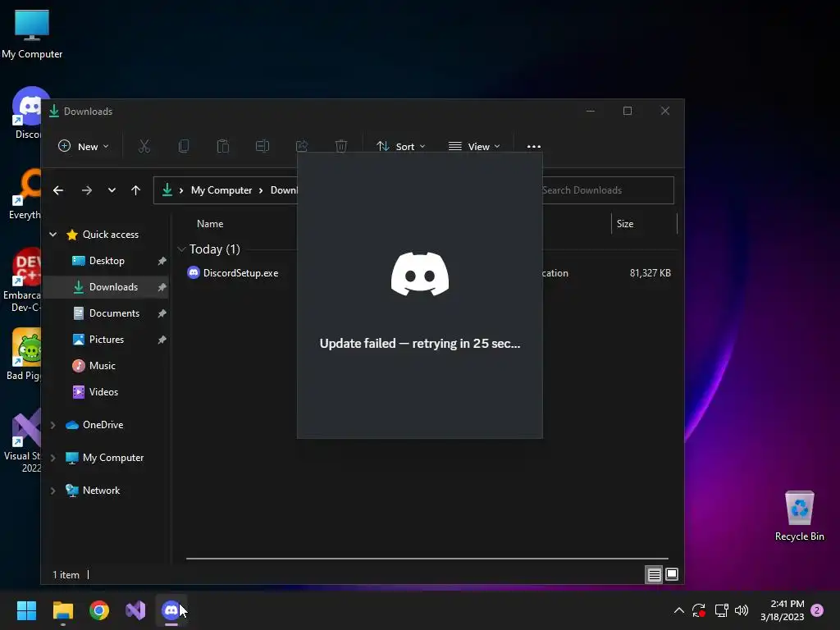The height and width of the screenshot is (630, 840).
Task: Open Documents in Quick access
Action: click(x=114, y=313)
